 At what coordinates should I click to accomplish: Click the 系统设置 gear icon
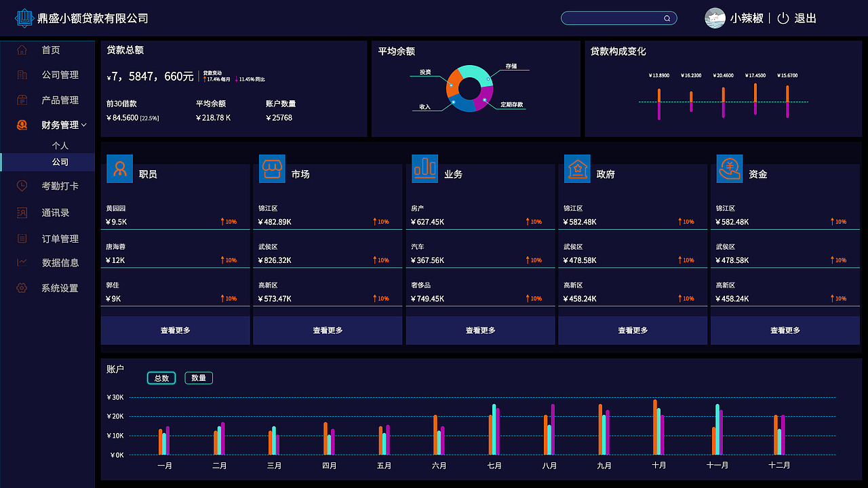pyautogui.click(x=22, y=287)
